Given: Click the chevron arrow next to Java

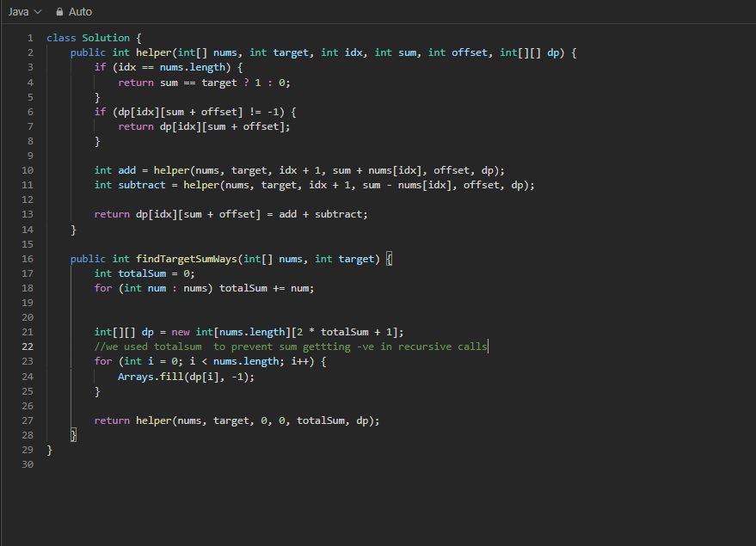Looking at the screenshot, I should 38,11.
